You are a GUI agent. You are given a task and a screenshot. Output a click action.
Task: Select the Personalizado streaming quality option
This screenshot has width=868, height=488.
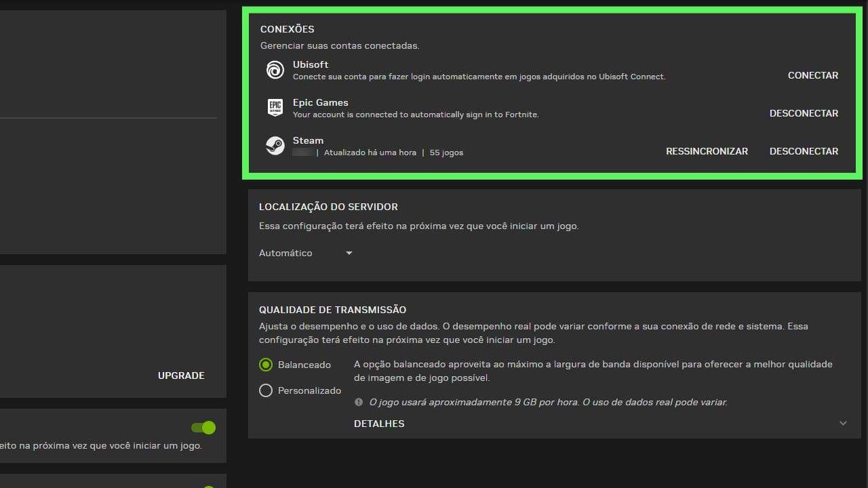coord(265,390)
